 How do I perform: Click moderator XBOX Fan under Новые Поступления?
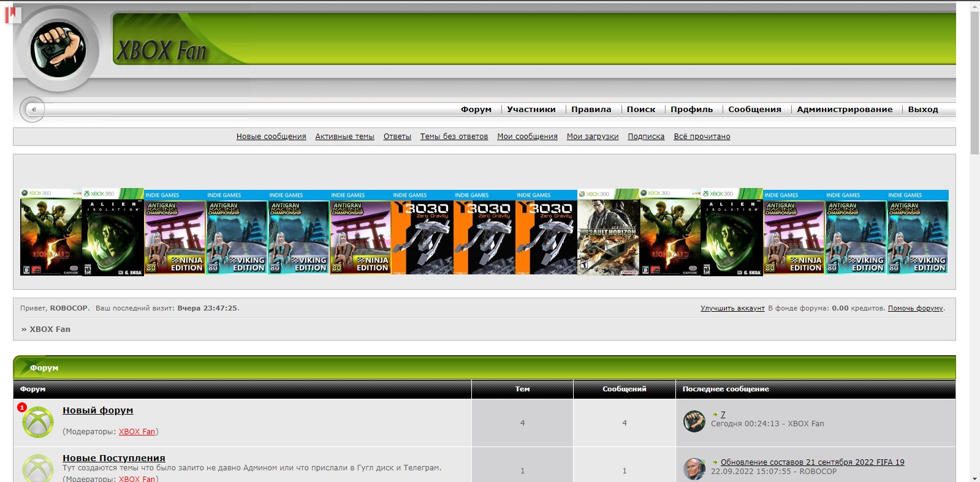coord(137,479)
